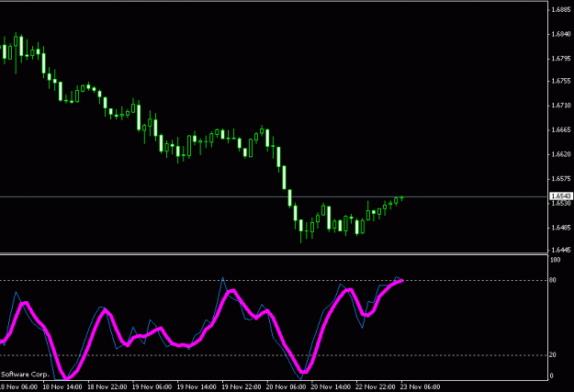Select the 18 Nov 22:00 time label
574x392 pixels.
pos(107,386)
